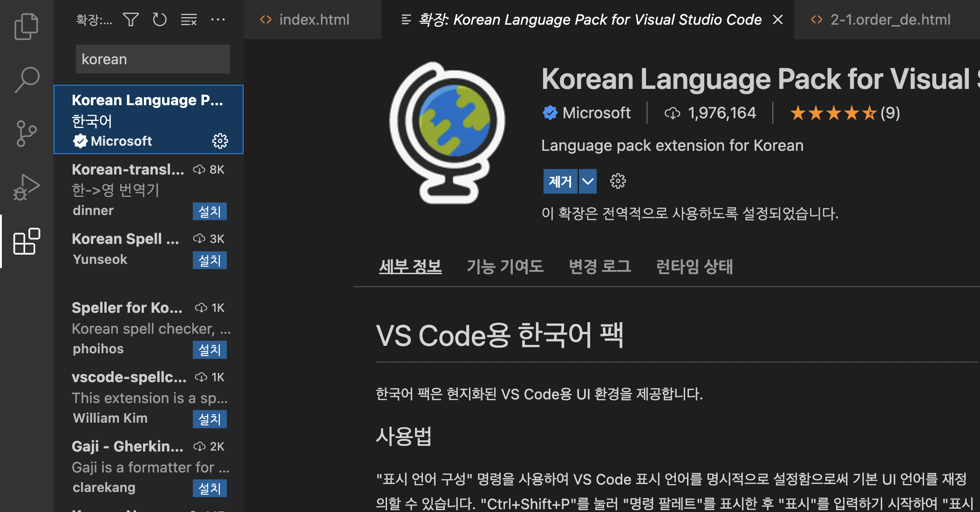Click the Extensions activity bar icon
This screenshot has height=512, width=980.
(x=27, y=241)
